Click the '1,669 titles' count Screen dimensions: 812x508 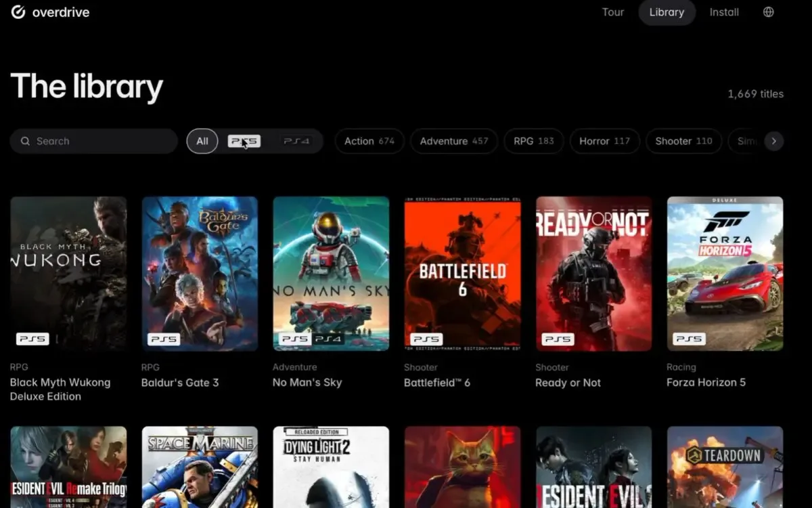pyautogui.click(x=756, y=94)
